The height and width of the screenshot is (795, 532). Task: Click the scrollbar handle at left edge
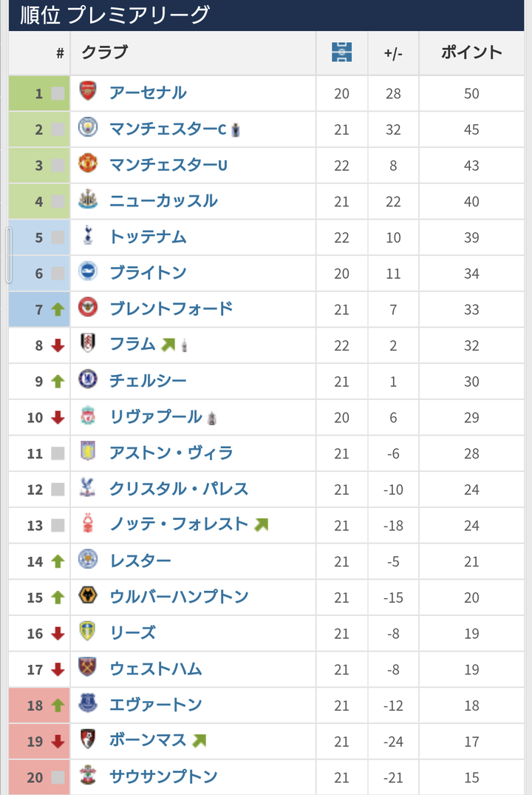(9, 255)
